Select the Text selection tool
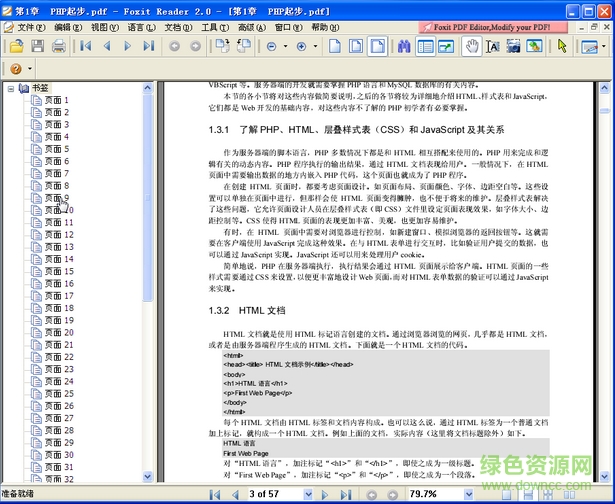615x504 pixels. (x=493, y=46)
